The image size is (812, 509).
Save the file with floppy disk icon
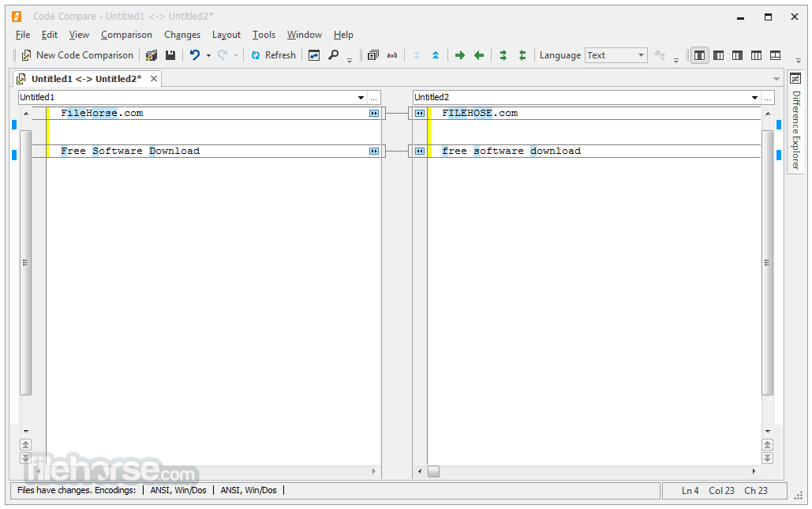[170, 55]
